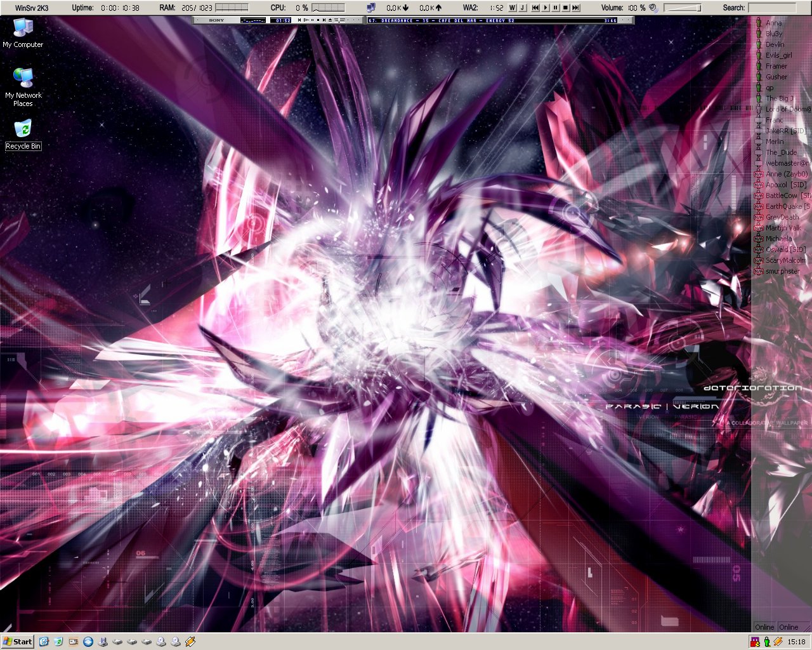Click the SONY label on Winamp bar
The height and width of the screenshot is (650, 812).
(216, 20)
